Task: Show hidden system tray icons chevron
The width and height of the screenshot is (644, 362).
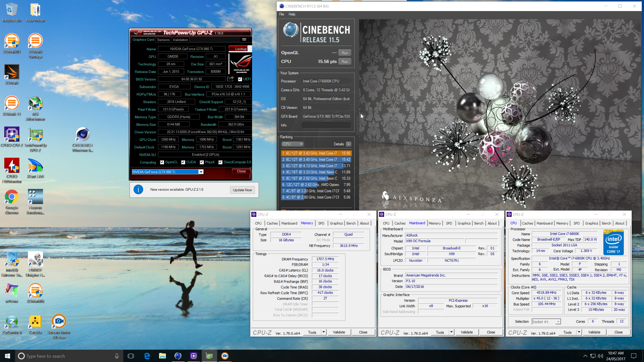Action: click(585, 356)
